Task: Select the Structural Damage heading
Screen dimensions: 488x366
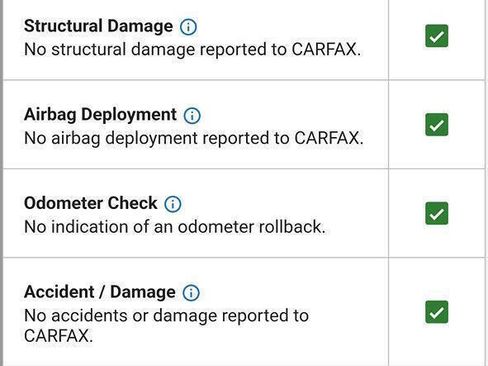Action: 98,26
